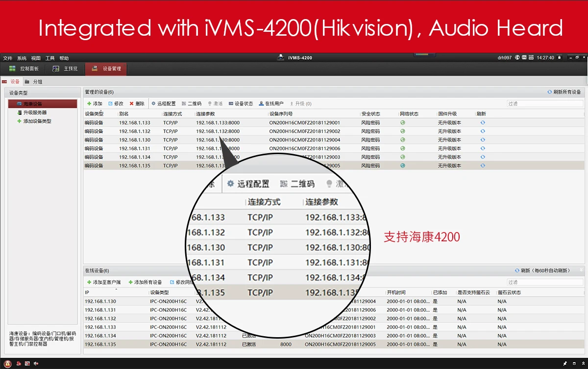Viewport: 588px width, 369px height.
Task: Click 添加所有设备 add all devices
Action: [x=145, y=282]
